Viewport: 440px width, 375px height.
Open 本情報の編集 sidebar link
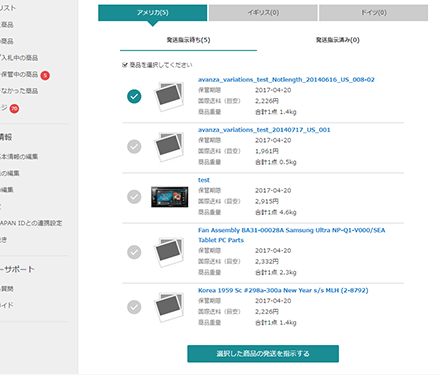(x=19, y=157)
